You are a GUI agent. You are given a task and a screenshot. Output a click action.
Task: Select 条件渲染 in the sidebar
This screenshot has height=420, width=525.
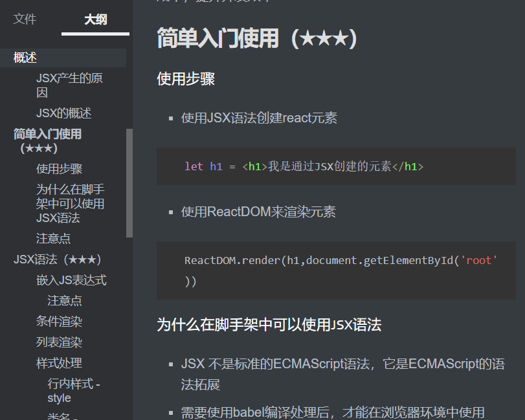(58, 322)
